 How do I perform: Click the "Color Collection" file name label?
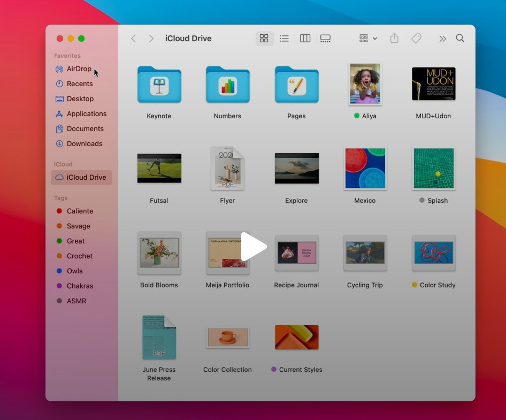[227, 370]
